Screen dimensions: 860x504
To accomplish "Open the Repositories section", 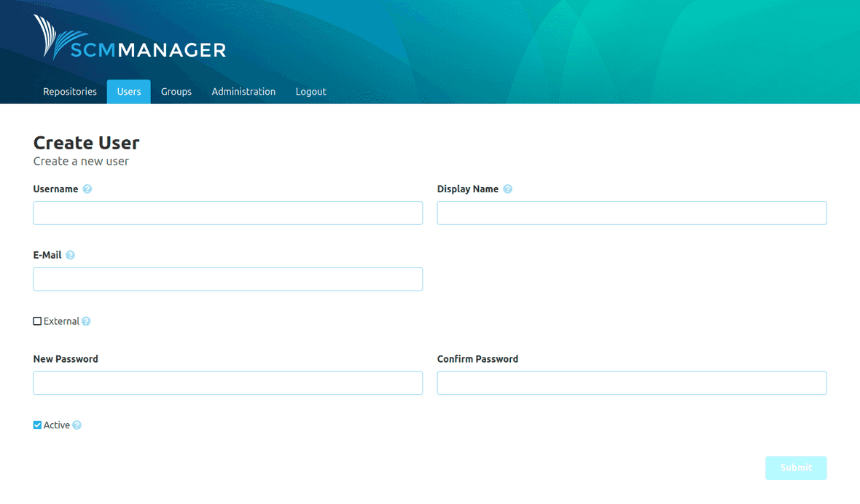I will (69, 91).
